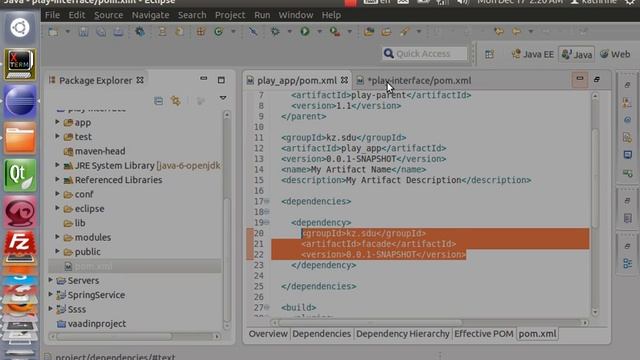Expand the modules folder
The image size is (640, 360).
[58, 237]
